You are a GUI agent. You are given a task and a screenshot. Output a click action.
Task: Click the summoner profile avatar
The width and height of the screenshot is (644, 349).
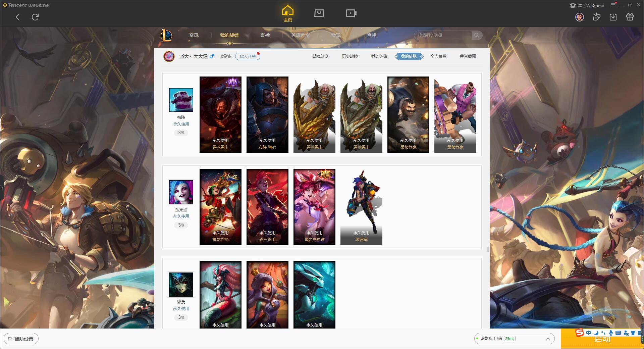point(169,56)
